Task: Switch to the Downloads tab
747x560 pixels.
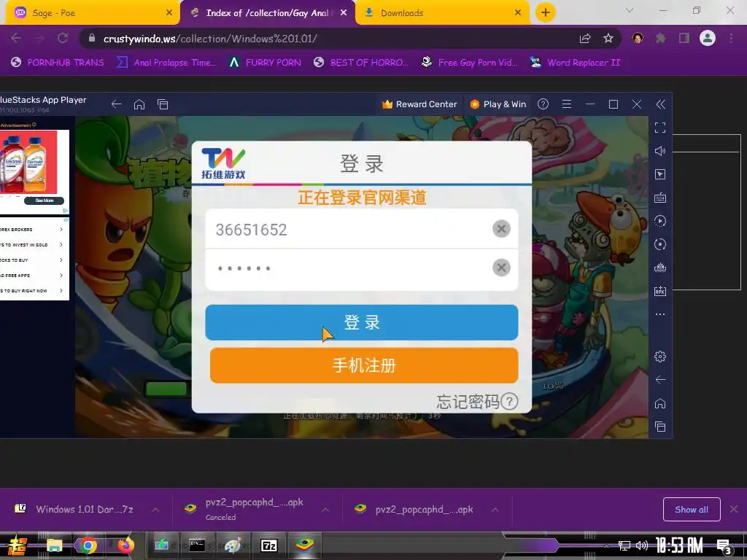Action: pos(442,13)
